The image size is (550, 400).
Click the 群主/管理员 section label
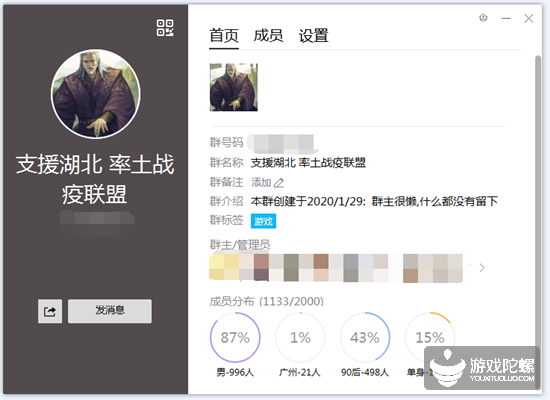coord(240,245)
